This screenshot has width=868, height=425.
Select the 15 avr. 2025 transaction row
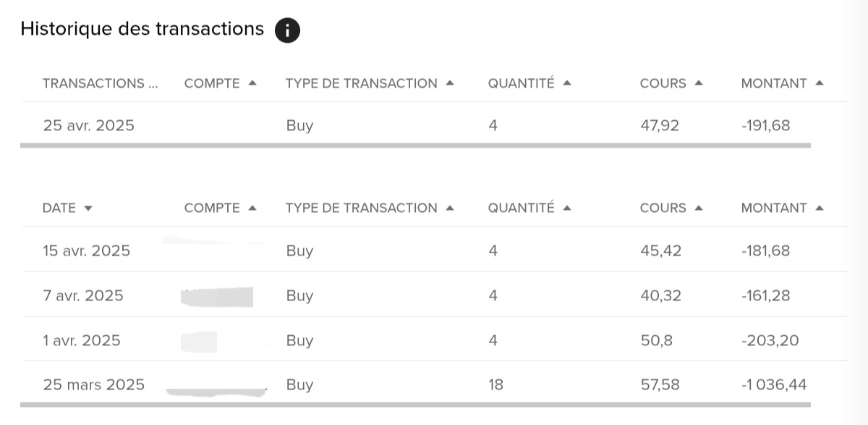click(x=434, y=250)
